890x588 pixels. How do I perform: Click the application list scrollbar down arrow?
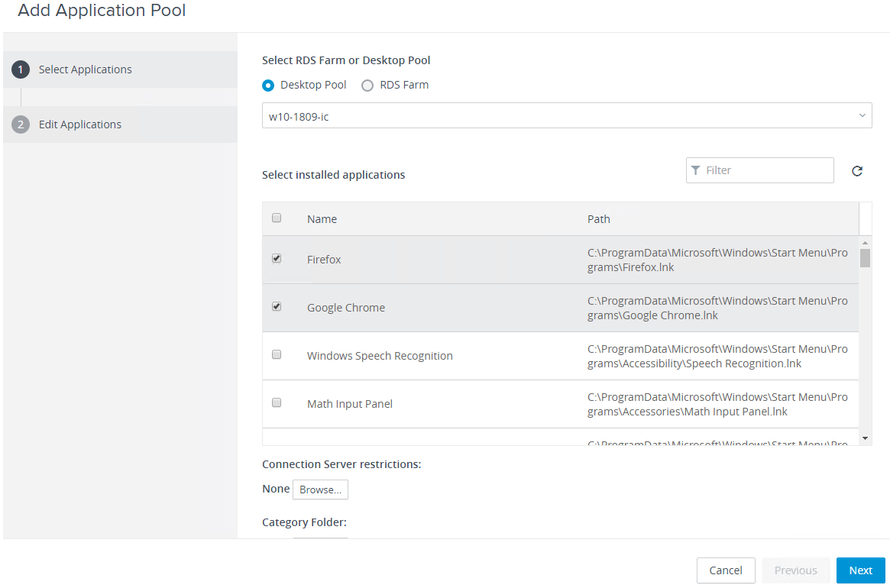coord(865,438)
